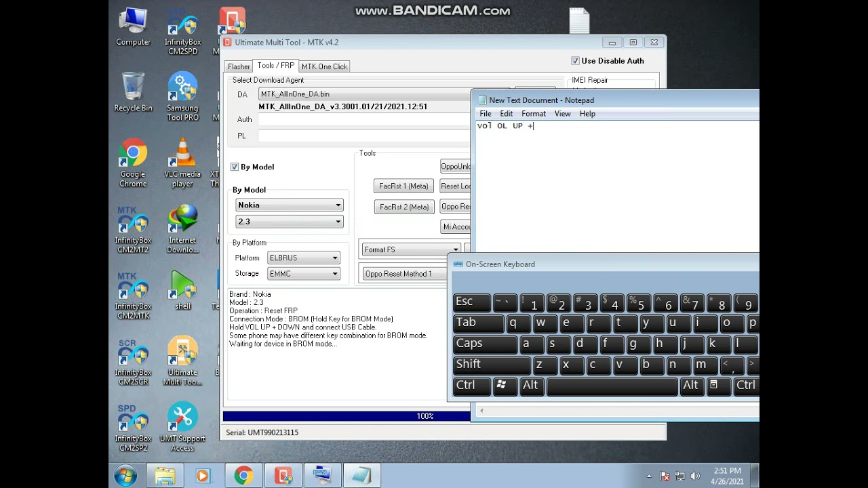Viewport: 868px width, 488px height.
Task: Open the taskbar clock showing 2:51 PM
Action: point(727,476)
